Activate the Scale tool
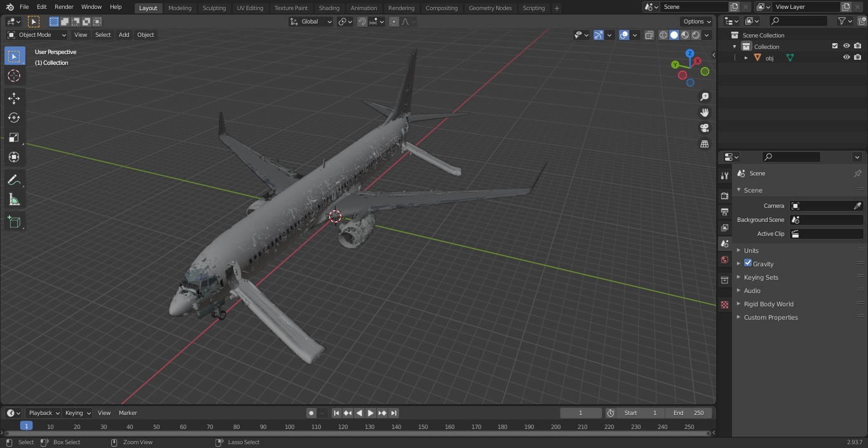The image size is (868, 448). pyautogui.click(x=14, y=137)
